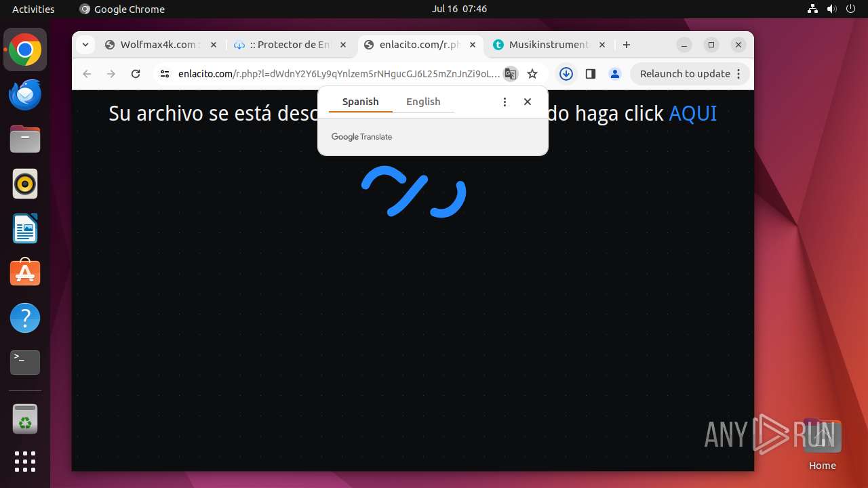
Task: Click the enlacito.com URL address bar
Action: pos(339,74)
